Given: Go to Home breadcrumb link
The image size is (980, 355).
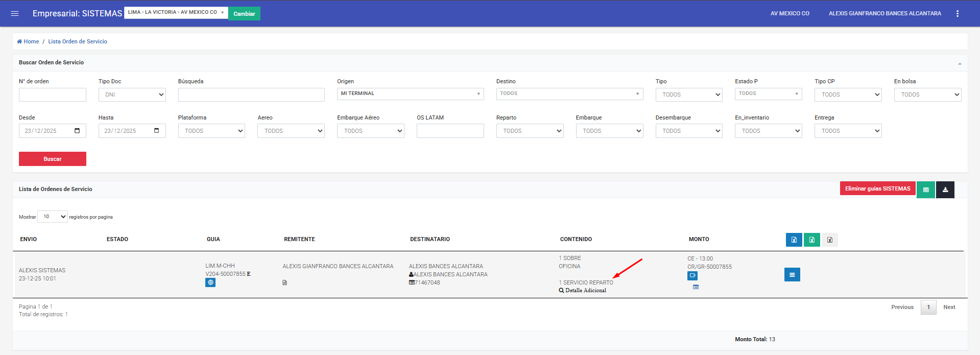Looking at the screenshot, I should click(x=31, y=41).
